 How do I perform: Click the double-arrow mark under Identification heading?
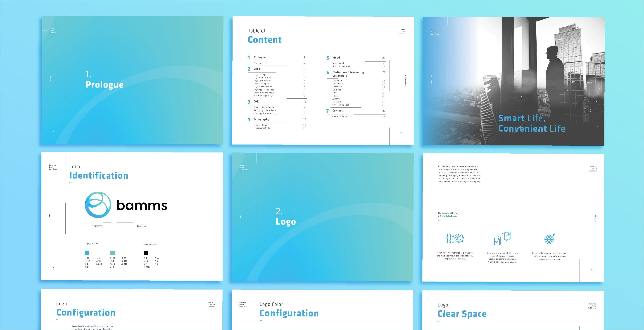pos(71,183)
